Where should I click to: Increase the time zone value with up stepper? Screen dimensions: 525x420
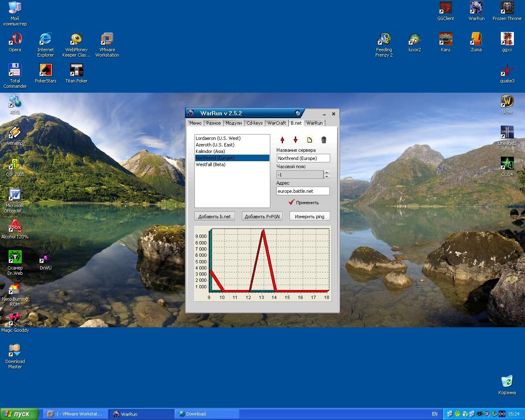(x=326, y=172)
